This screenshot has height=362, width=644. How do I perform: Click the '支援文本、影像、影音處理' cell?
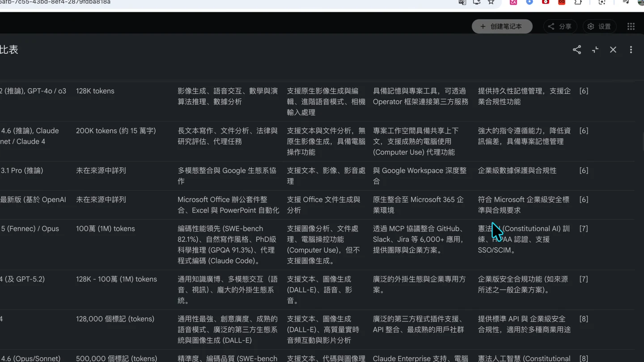pos(326,176)
